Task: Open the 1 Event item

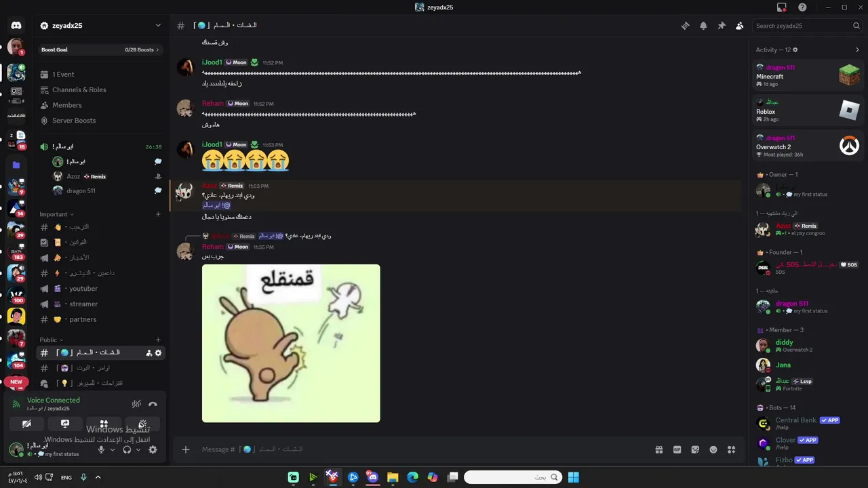Action: pyautogui.click(x=100, y=75)
